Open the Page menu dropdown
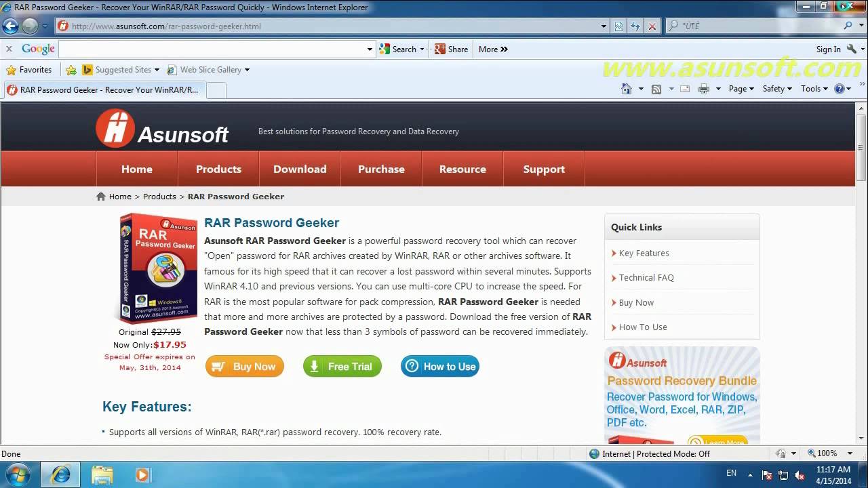868x488 pixels. [x=741, y=89]
